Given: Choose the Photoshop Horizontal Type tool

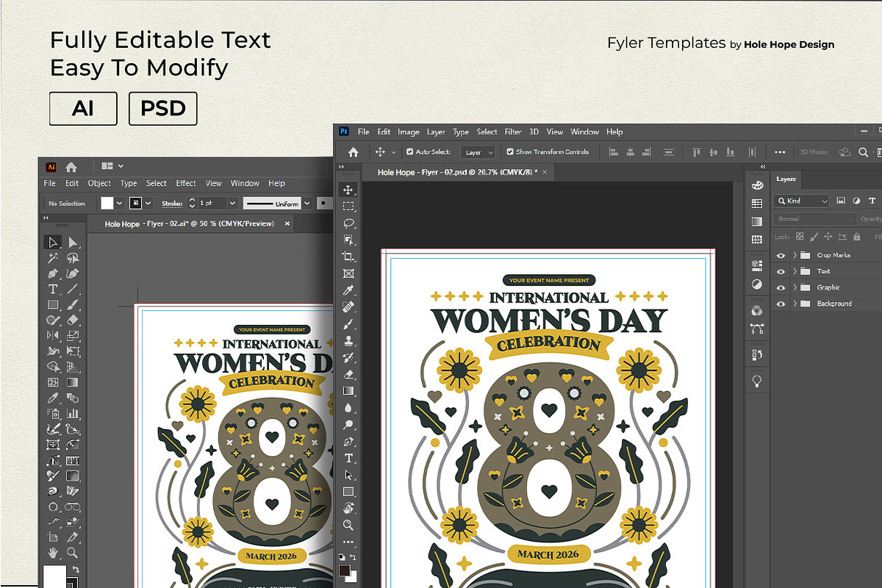Looking at the screenshot, I should 348,458.
